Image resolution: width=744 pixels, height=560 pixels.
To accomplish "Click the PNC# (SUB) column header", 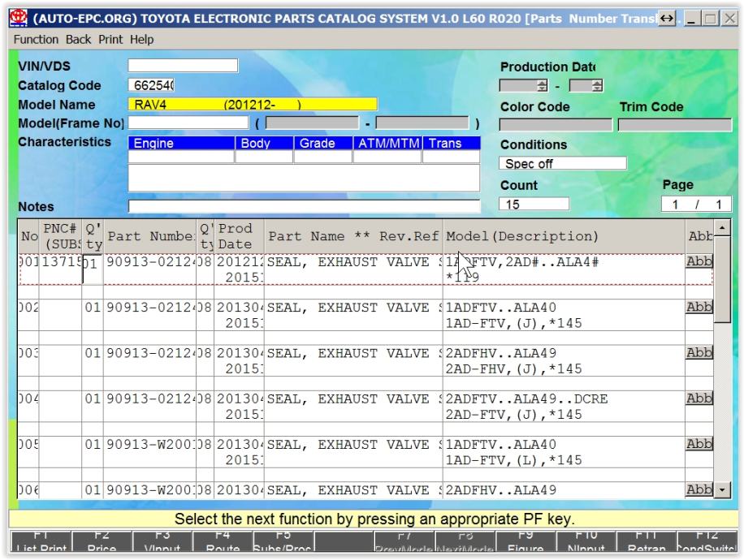I will coord(60,236).
